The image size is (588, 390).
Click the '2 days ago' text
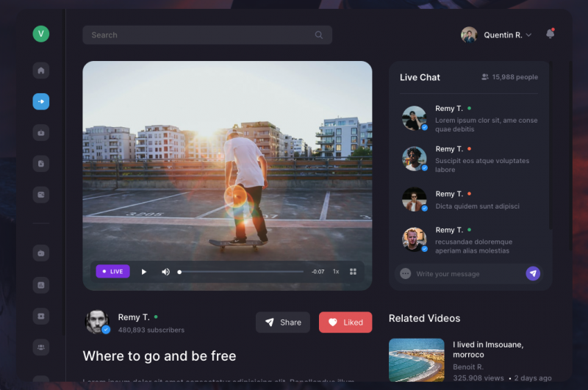533,378
